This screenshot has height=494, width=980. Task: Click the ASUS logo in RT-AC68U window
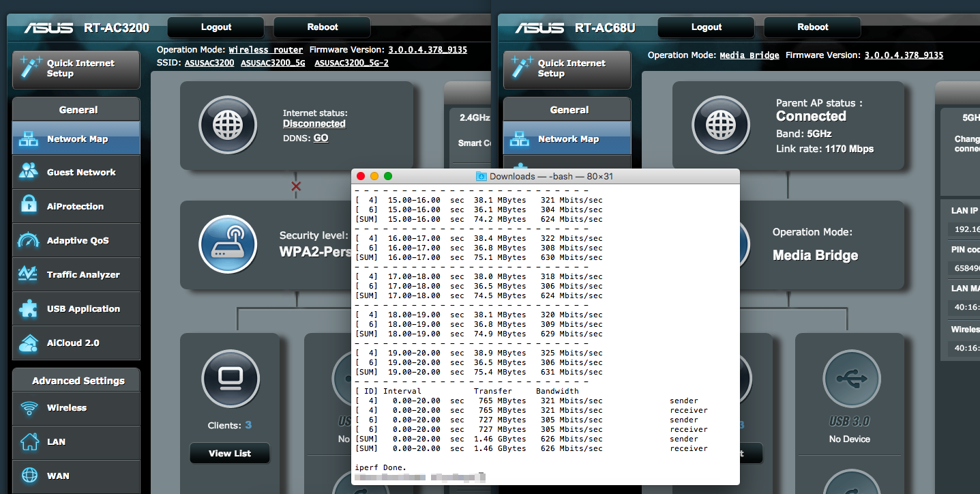(x=539, y=28)
